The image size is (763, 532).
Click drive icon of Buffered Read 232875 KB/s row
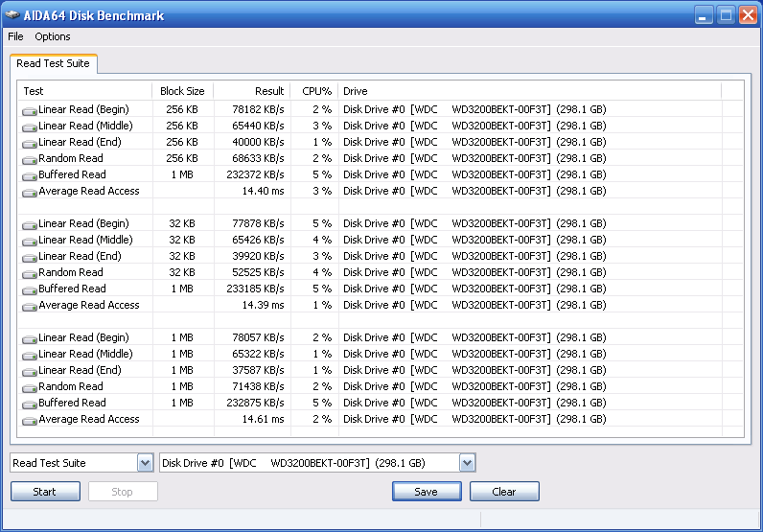30,405
